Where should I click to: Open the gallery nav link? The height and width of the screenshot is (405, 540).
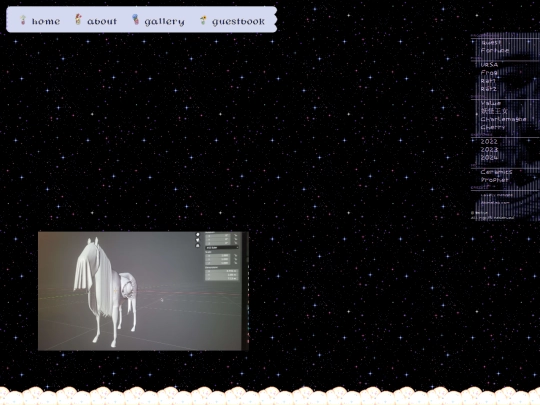pos(164,22)
